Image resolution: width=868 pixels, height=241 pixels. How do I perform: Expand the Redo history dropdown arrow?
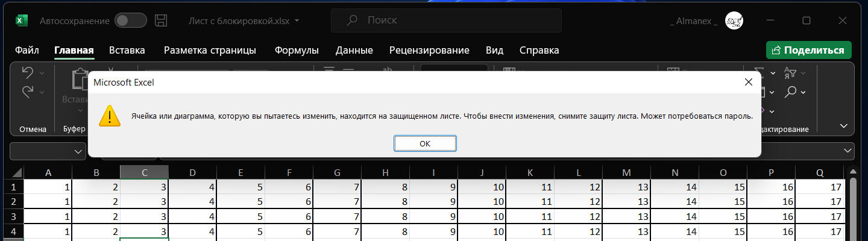(x=42, y=92)
